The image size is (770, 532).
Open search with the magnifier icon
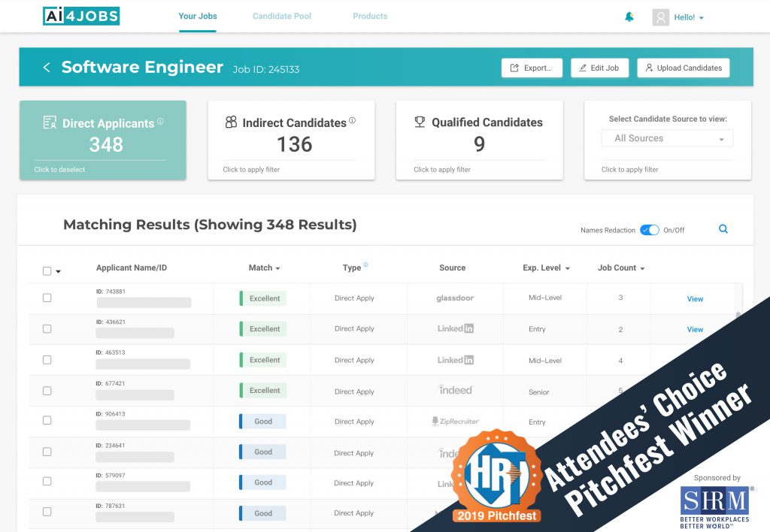pyautogui.click(x=723, y=228)
